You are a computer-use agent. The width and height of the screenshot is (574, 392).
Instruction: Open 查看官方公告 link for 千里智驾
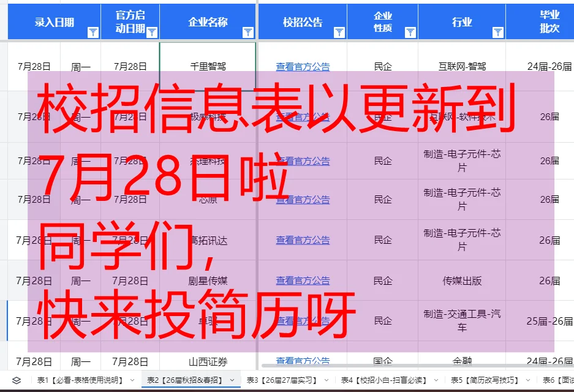(x=303, y=66)
